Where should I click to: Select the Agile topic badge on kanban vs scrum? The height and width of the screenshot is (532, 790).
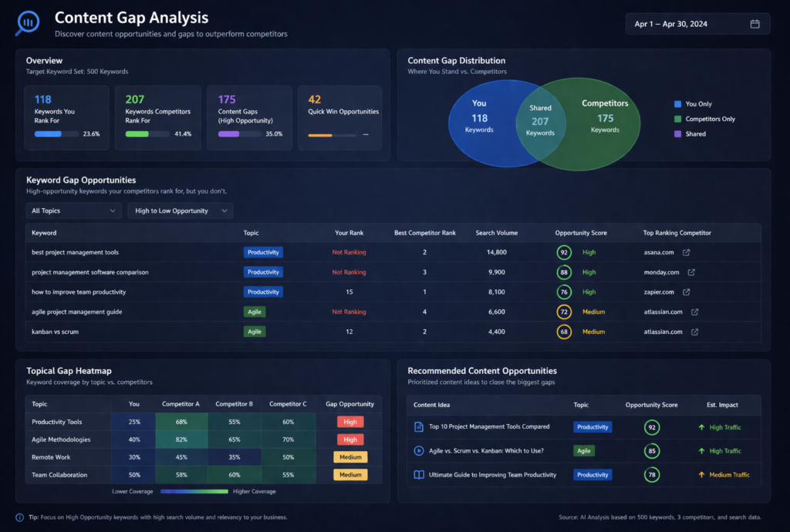pos(255,332)
